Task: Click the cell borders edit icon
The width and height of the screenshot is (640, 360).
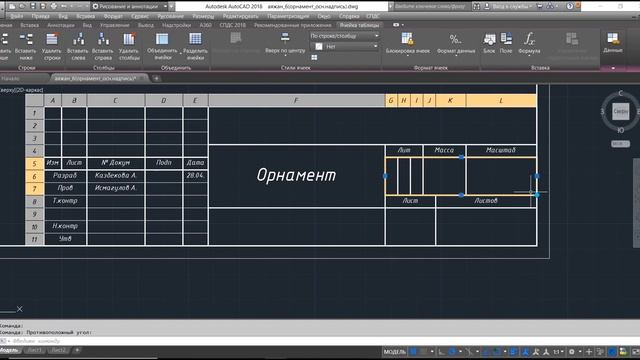Action: click(314, 58)
